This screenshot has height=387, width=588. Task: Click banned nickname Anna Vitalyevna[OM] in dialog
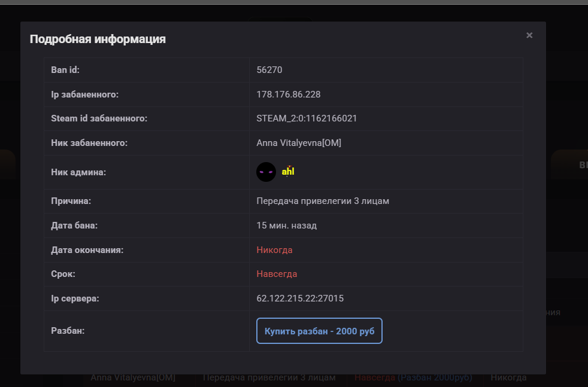(x=299, y=143)
